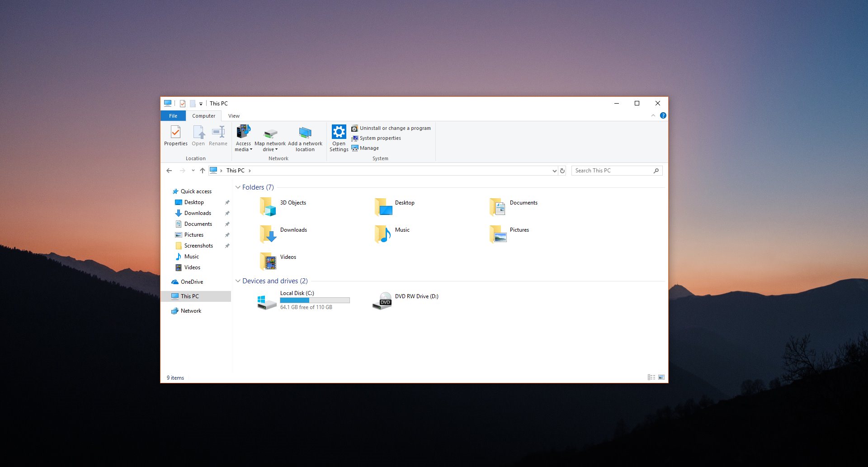Click inside the Search This PC box
The image size is (868, 467).
coord(610,170)
